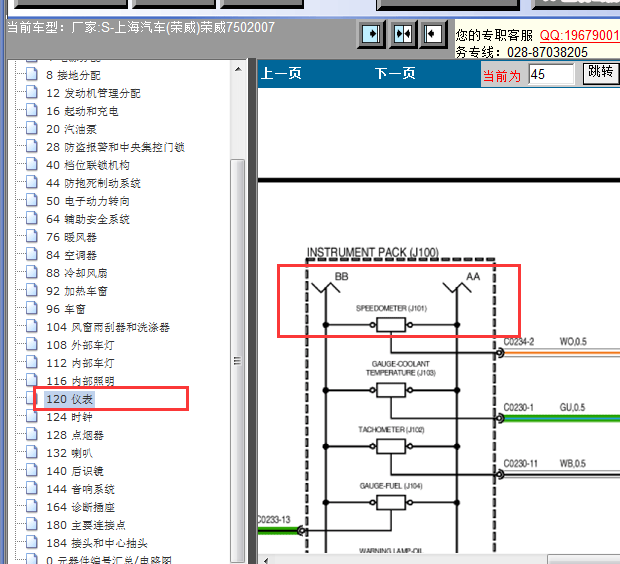
Task: Open 12 发动机管理分配 entry
Action: point(93,93)
